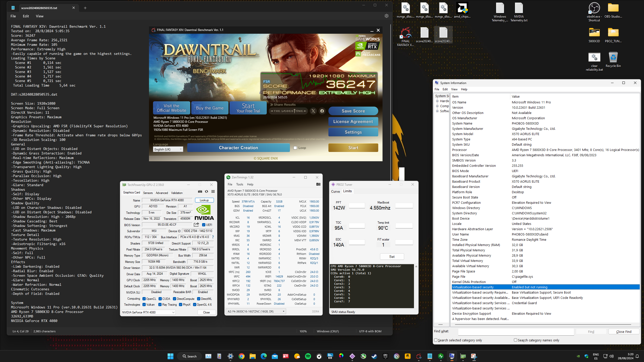Select System Summary tree item
The height and width of the screenshot is (362, 644).
pyautogui.click(x=442, y=96)
